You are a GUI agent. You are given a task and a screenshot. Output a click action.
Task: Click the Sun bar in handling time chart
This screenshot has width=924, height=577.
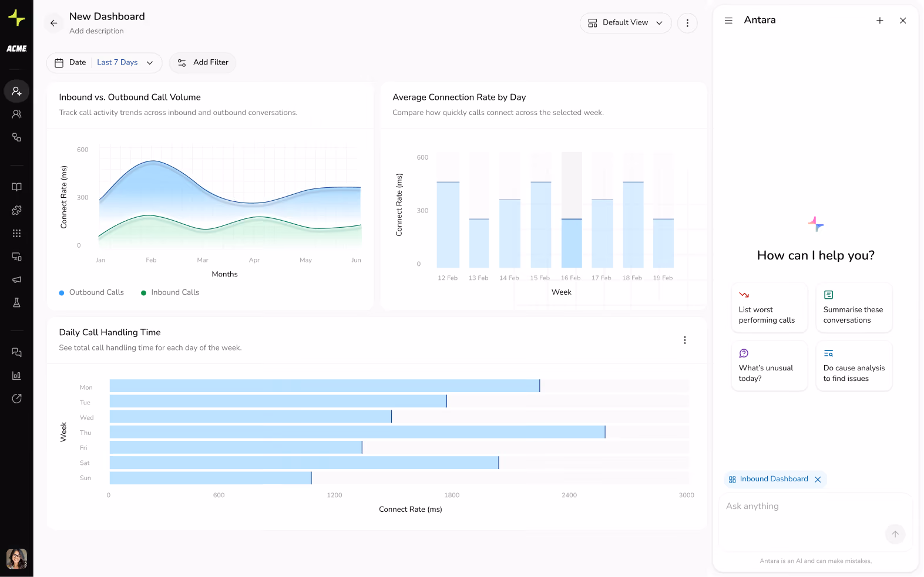(x=210, y=478)
